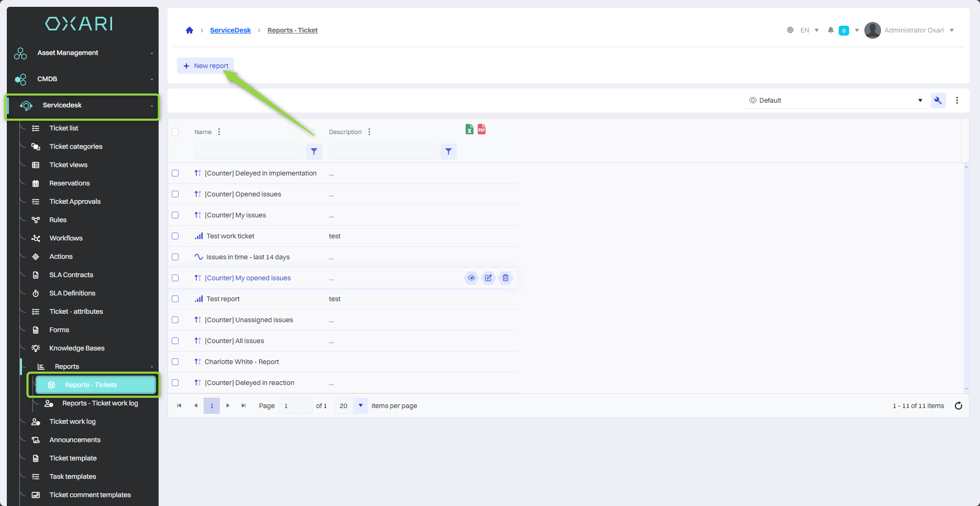The height and width of the screenshot is (506, 980).
Task: Open Ticket categories in the sidebar
Action: click(x=76, y=147)
